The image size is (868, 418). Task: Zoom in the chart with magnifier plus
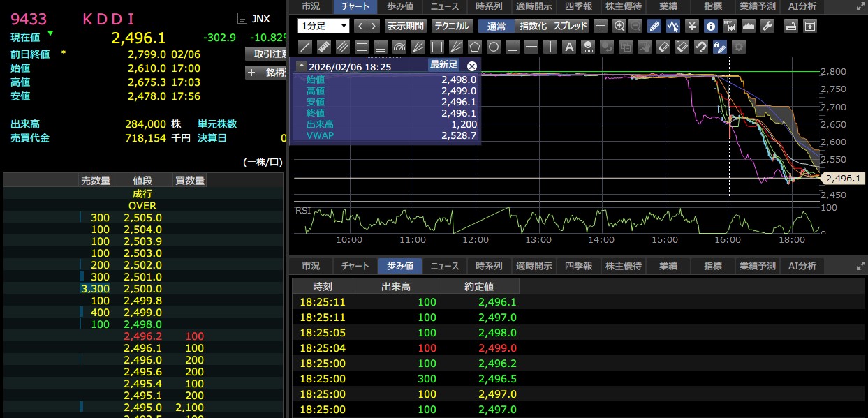tap(619, 27)
